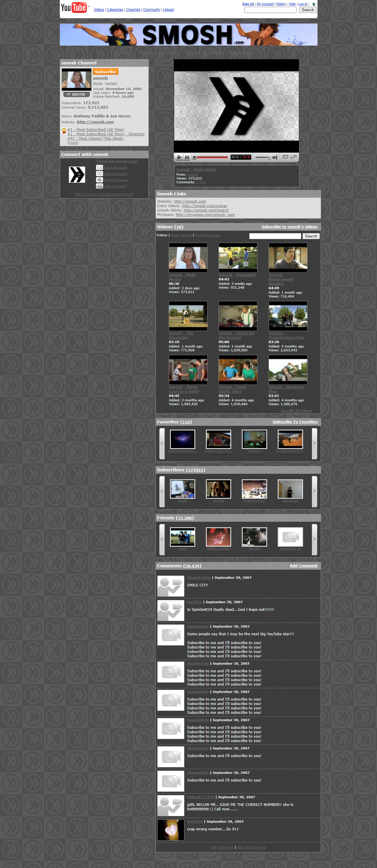Open the Radical Reels favorite thumbnail
Screen dimensions: 377x868
tap(182, 439)
